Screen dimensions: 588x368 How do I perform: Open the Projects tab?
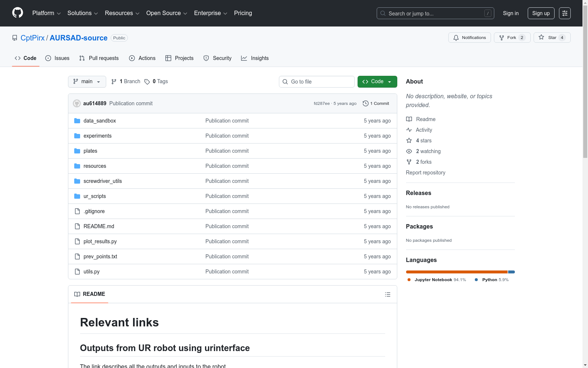coord(179,58)
